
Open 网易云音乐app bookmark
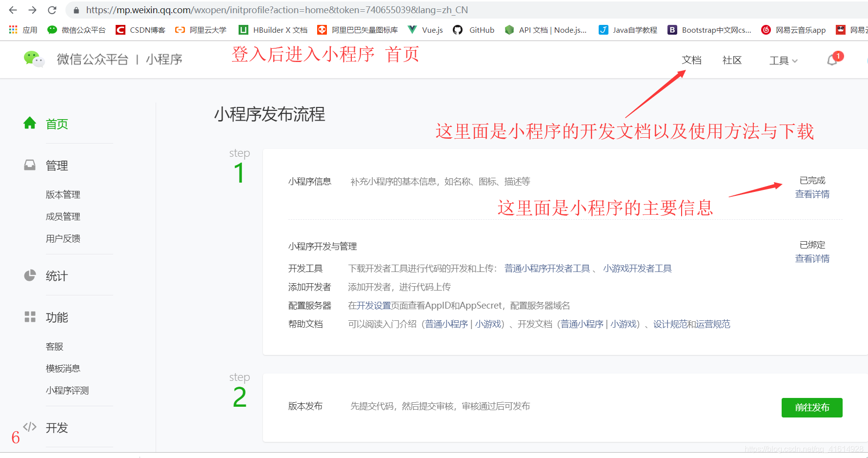[x=793, y=30]
